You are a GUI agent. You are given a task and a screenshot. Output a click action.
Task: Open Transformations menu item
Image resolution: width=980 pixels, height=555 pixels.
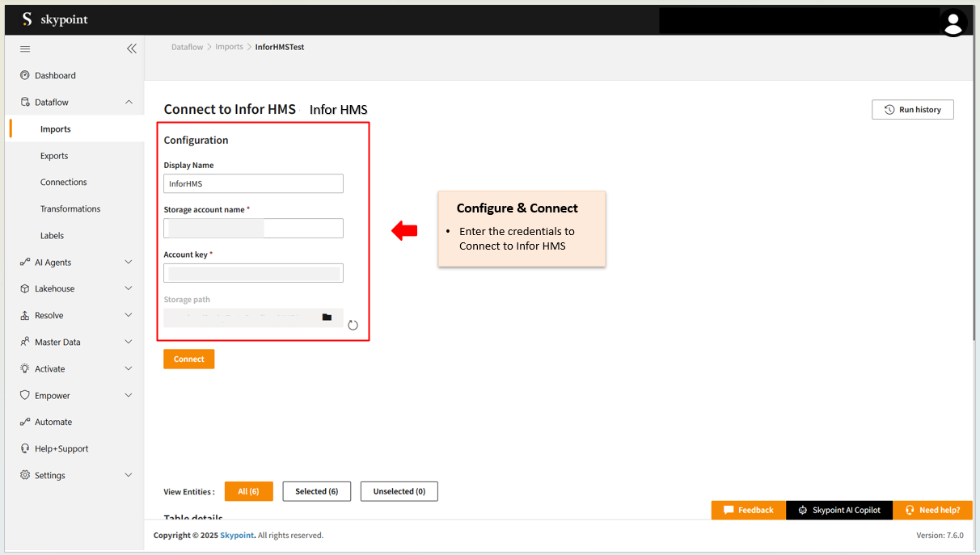(70, 209)
